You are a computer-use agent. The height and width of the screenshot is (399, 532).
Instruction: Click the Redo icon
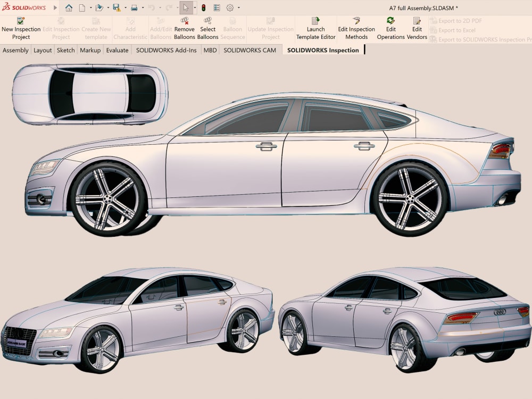[x=169, y=7]
